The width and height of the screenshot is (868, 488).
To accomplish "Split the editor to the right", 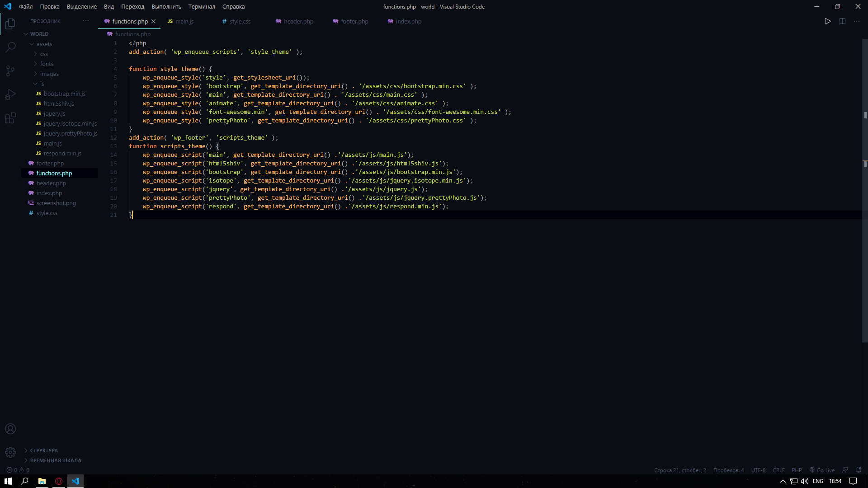I will coord(842,21).
